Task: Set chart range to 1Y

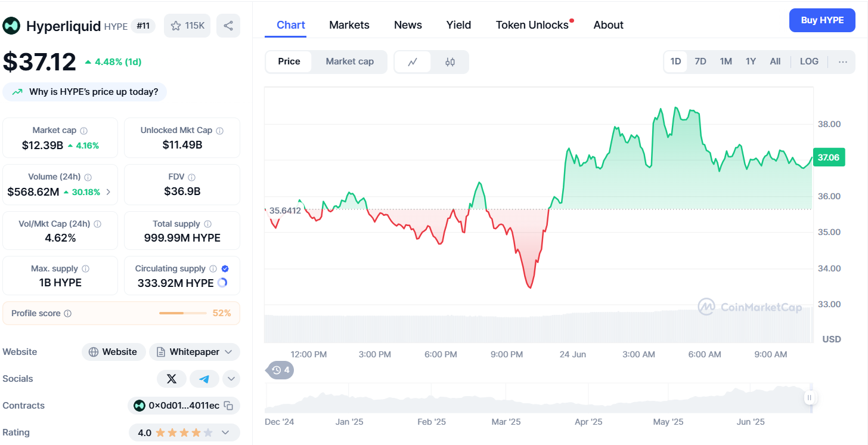Action: [x=751, y=61]
